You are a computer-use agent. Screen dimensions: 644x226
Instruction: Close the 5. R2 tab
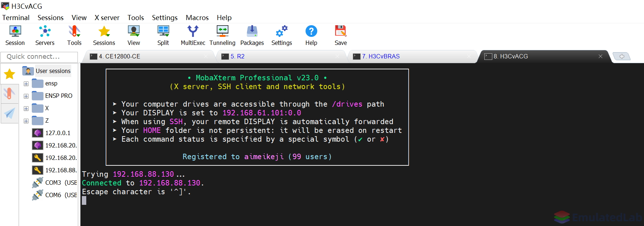point(337,56)
